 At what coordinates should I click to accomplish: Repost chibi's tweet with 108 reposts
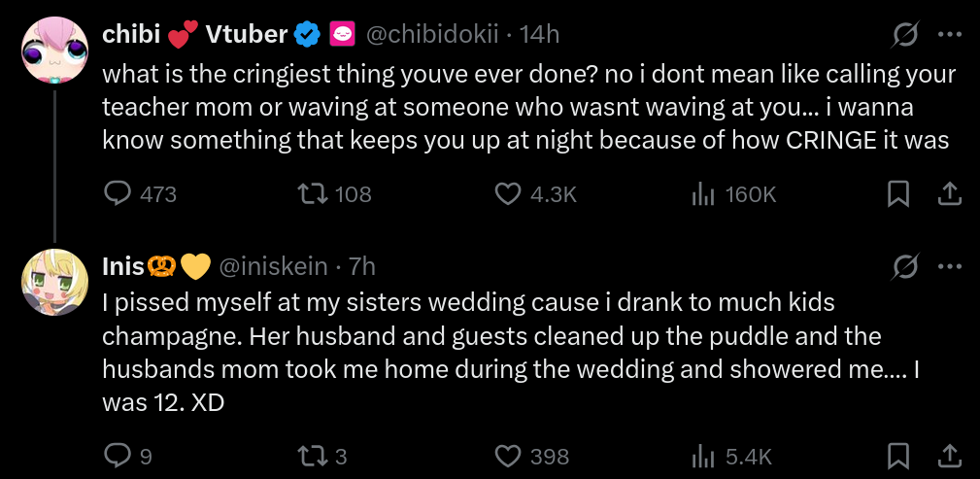coord(314,194)
